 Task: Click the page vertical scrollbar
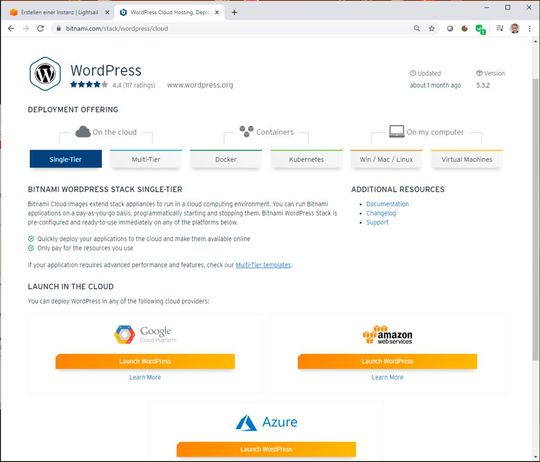point(536,220)
